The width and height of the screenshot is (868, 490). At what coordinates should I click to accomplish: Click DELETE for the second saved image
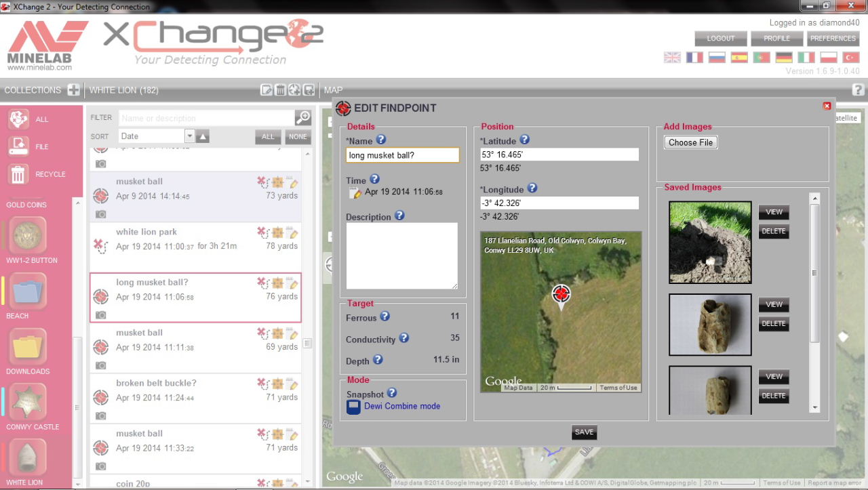774,324
